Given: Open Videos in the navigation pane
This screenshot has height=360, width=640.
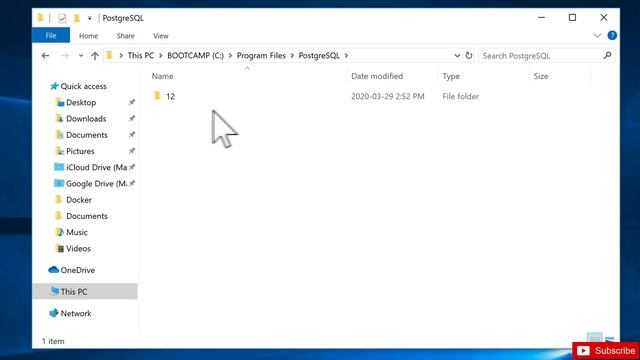Looking at the screenshot, I should coord(78,249).
